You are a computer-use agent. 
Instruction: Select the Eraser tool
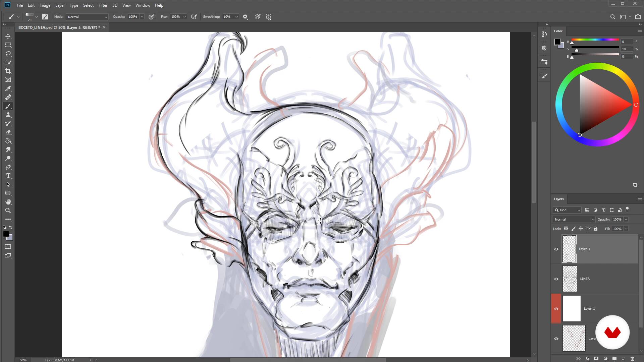coord(8,132)
